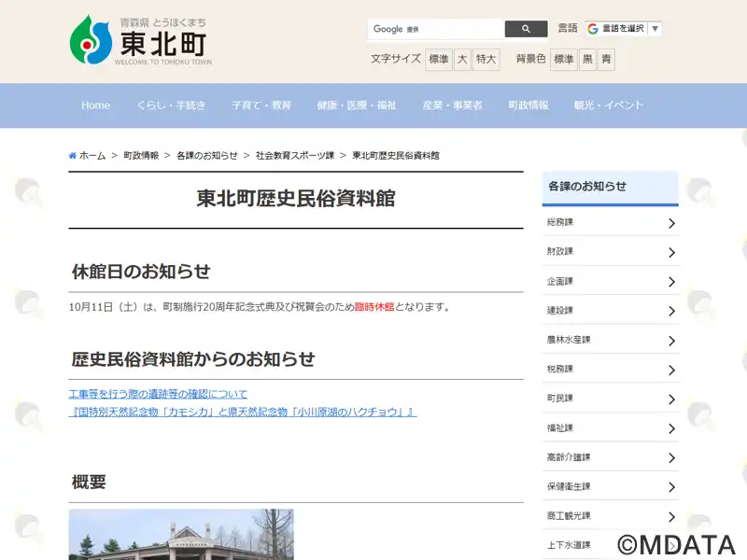The image size is (747, 560).
Task: Open 総務課 chevron arrow in sidebar
Action: (x=670, y=223)
